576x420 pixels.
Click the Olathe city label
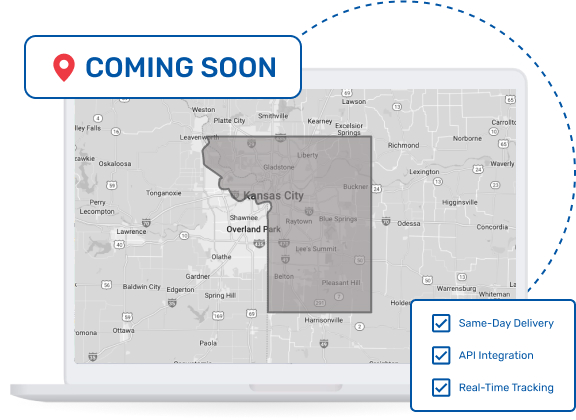pos(221,256)
